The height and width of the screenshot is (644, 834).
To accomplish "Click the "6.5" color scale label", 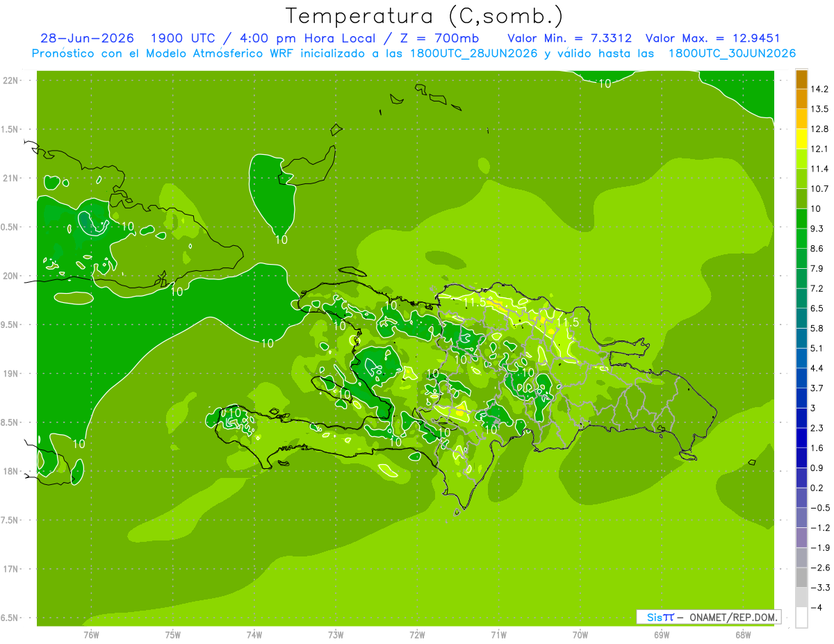I will tap(817, 308).
